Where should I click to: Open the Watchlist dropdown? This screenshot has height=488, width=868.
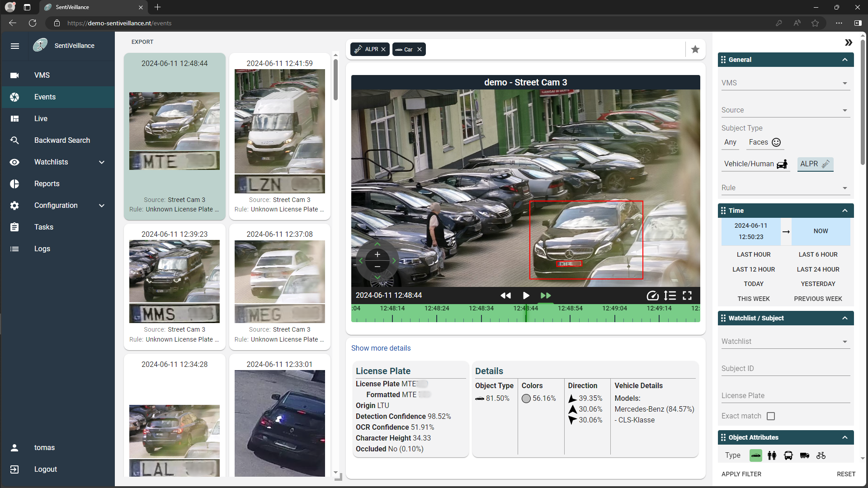(786, 342)
